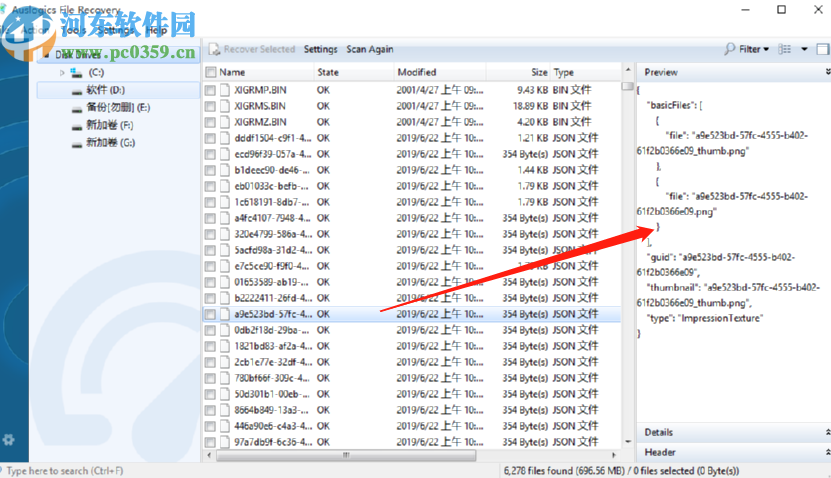Click the file icon of 5acfd98a-31d2-4...
Screen dimensions: 831x478
225,250
